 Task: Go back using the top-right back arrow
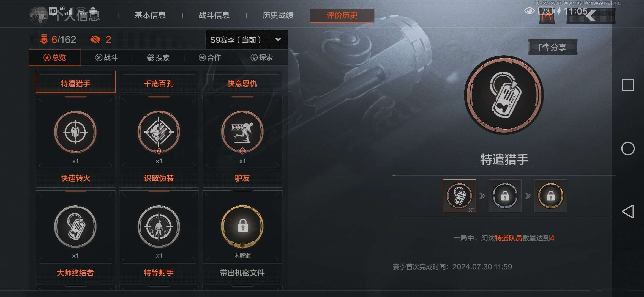[591, 15]
